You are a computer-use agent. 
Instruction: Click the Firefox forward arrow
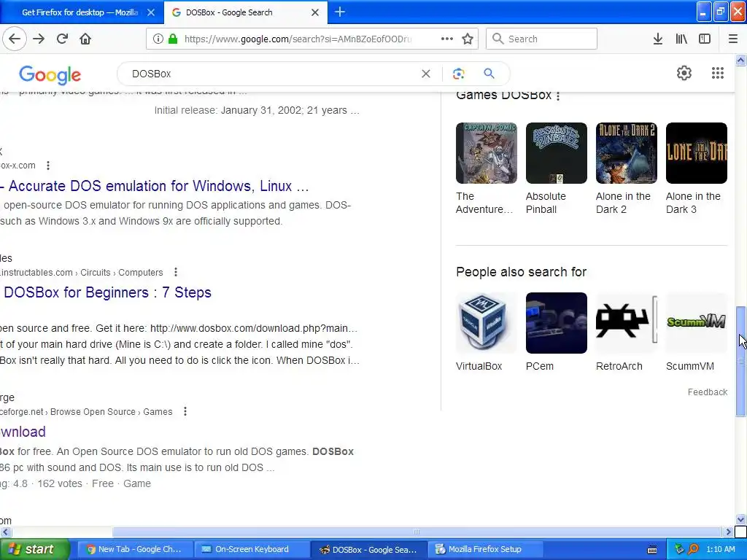pyautogui.click(x=39, y=39)
